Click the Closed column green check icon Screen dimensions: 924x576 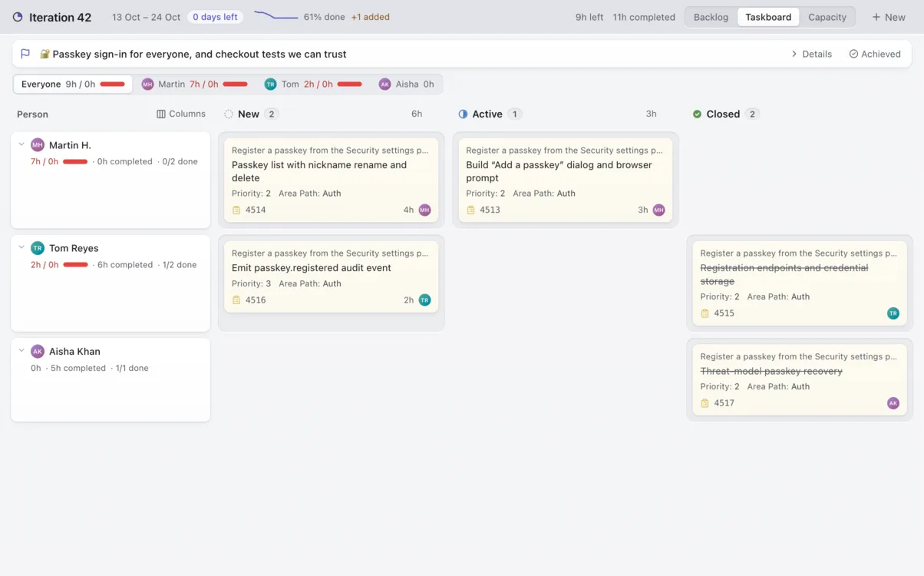697,114
